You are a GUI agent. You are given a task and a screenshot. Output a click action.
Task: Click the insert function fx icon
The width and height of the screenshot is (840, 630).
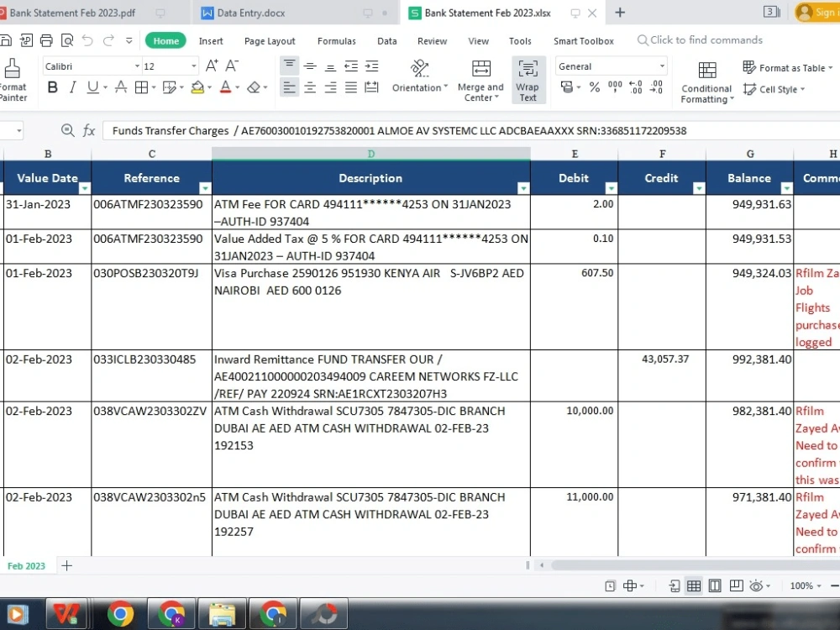click(88, 131)
